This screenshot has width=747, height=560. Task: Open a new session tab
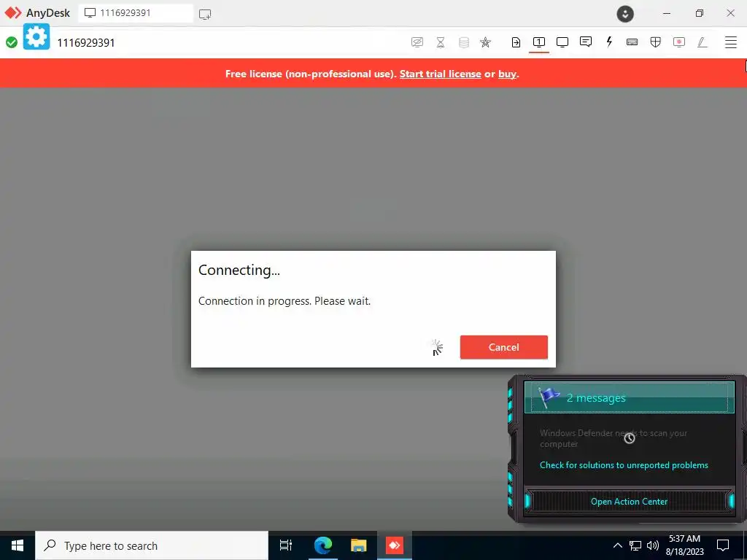click(x=205, y=14)
